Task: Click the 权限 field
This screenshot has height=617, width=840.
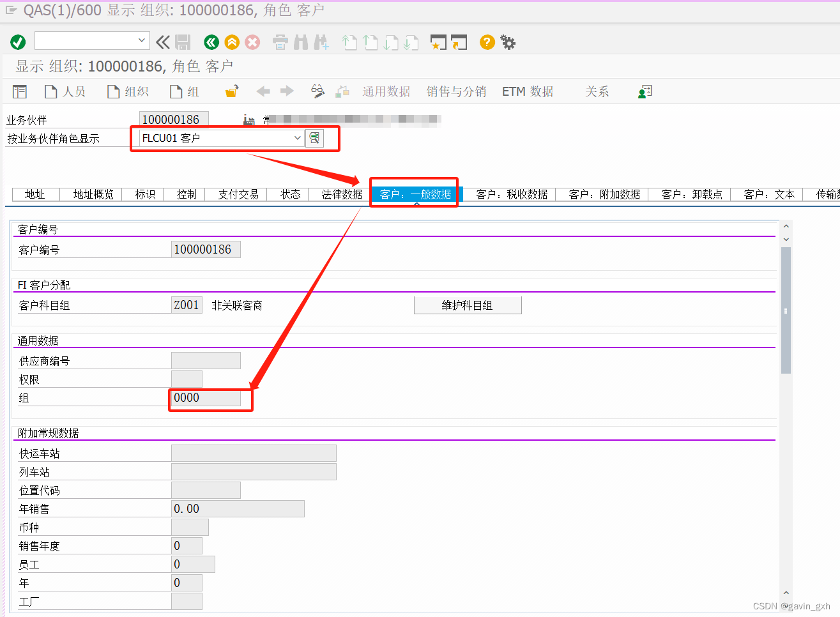Action: [187, 379]
